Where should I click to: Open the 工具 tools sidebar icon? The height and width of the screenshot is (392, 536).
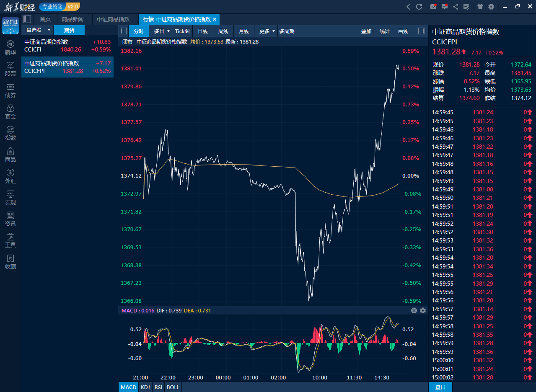[10, 240]
